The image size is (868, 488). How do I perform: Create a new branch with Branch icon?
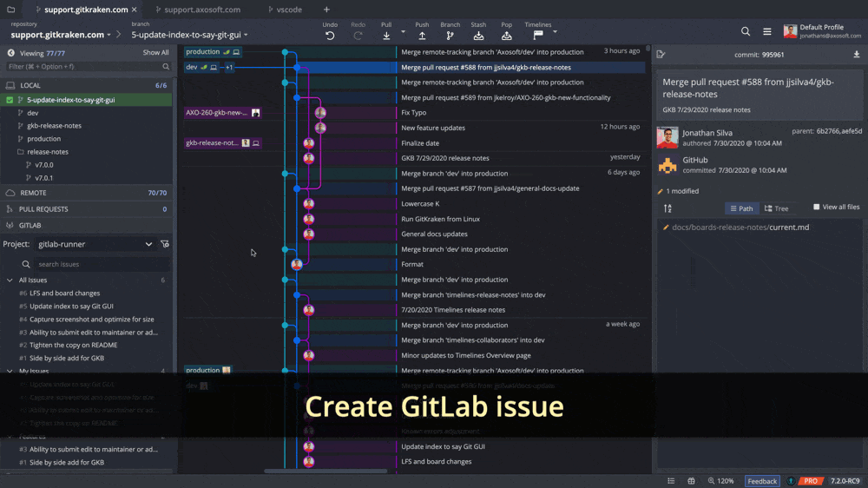pos(450,36)
